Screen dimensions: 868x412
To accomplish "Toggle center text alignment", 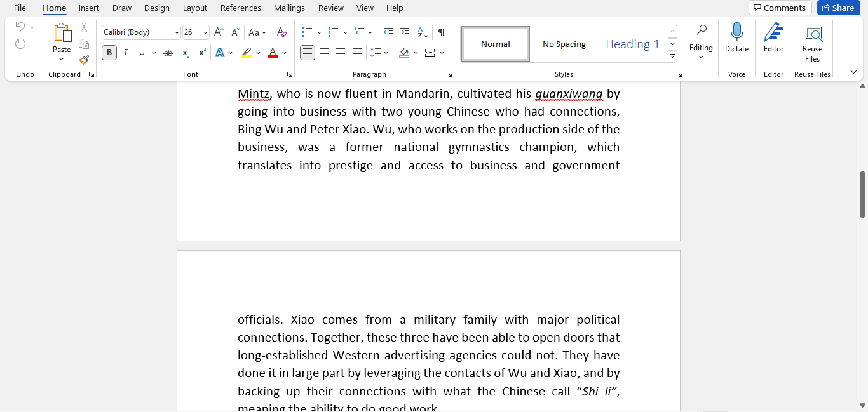I will (324, 53).
